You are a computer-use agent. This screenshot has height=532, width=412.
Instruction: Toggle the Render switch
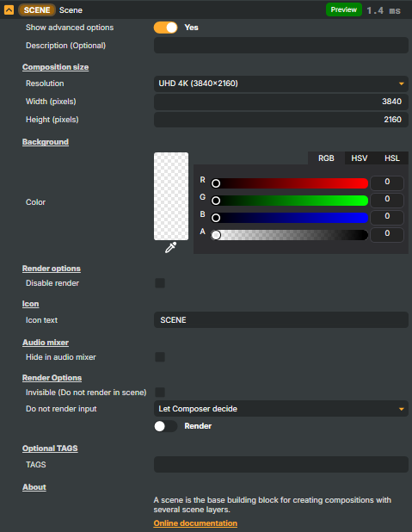point(165,426)
